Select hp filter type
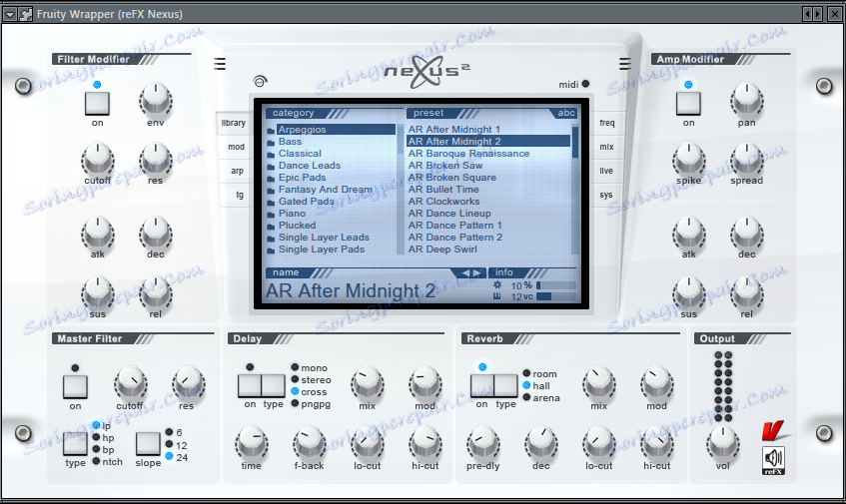 (x=104, y=438)
